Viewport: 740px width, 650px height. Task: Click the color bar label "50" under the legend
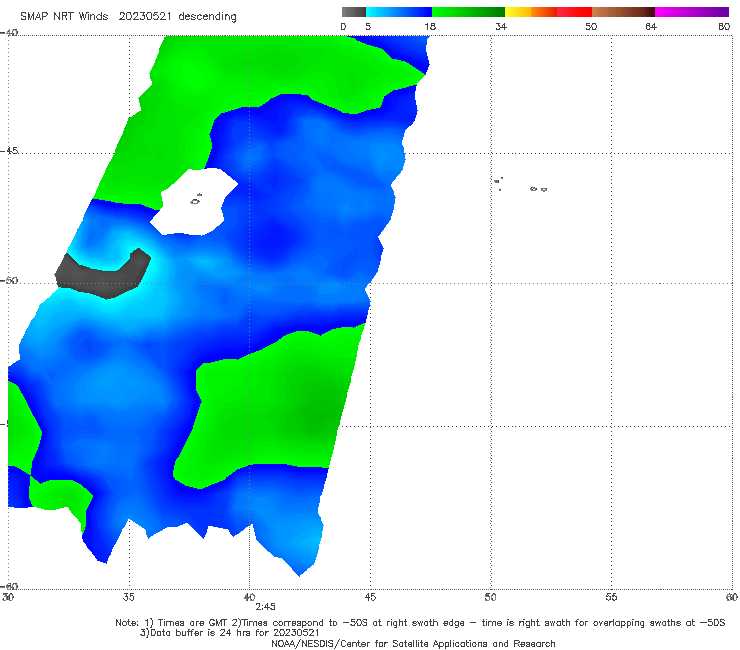[x=591, y=27]
